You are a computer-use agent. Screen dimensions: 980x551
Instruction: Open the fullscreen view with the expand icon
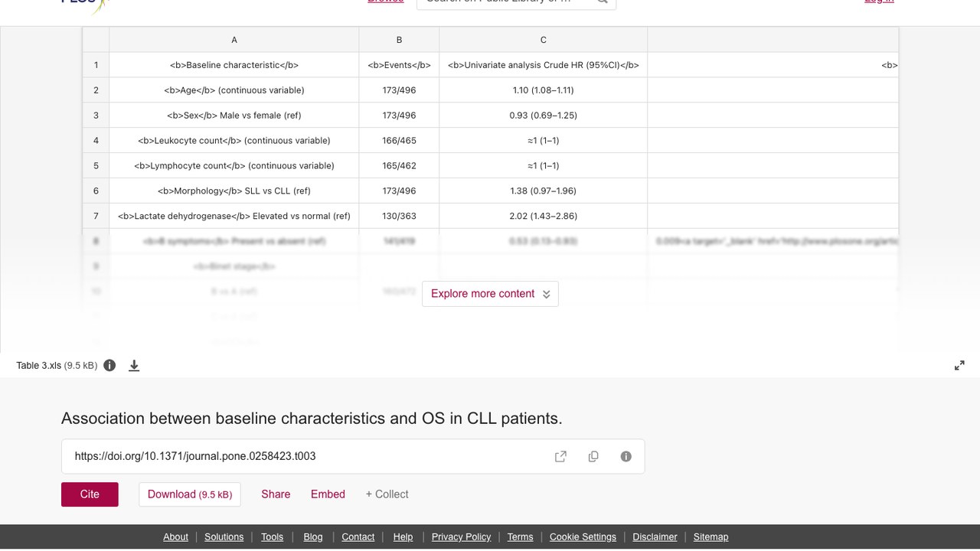coord(959,366)
